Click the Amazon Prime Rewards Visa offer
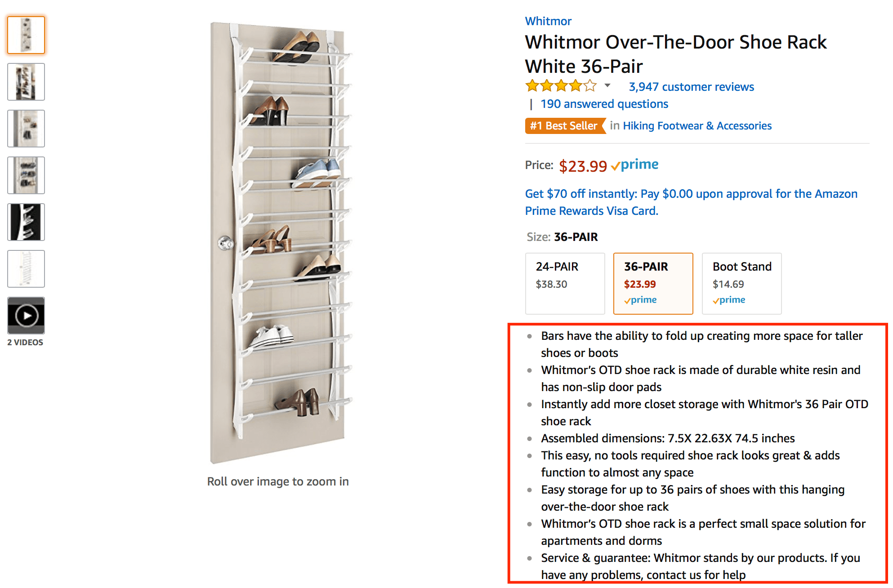 (x=691, y=202)
